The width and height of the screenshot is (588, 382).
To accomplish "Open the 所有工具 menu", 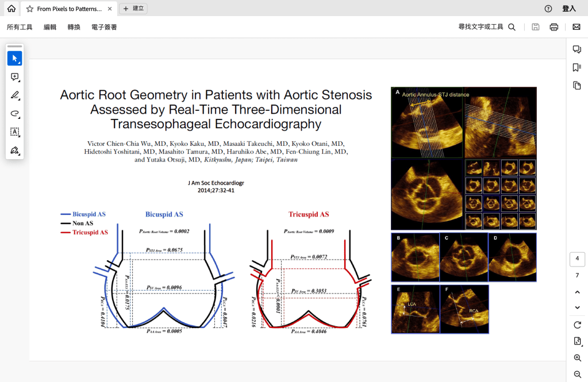I will point(20,27).
